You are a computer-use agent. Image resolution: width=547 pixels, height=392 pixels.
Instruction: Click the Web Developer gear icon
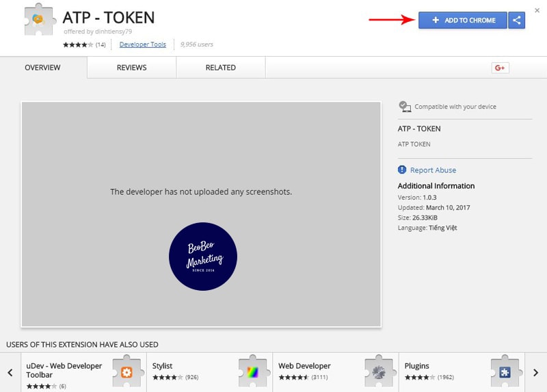tap(379, 372)
